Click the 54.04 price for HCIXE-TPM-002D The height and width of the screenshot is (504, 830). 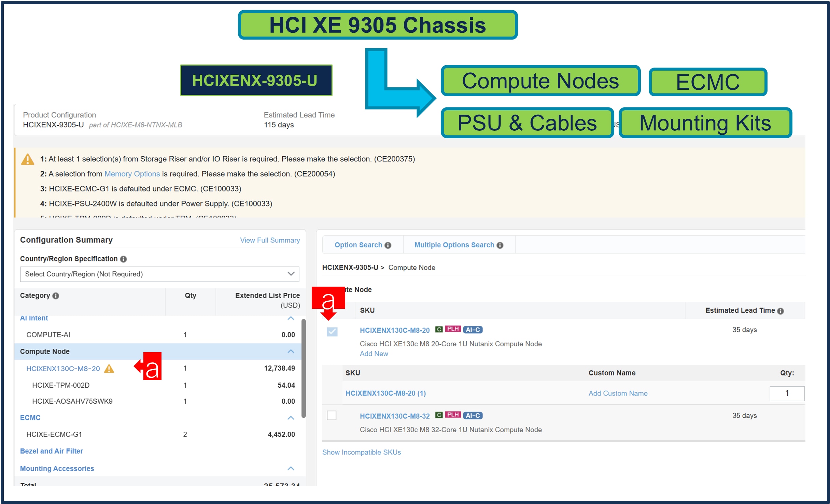[x=286, y=386]
